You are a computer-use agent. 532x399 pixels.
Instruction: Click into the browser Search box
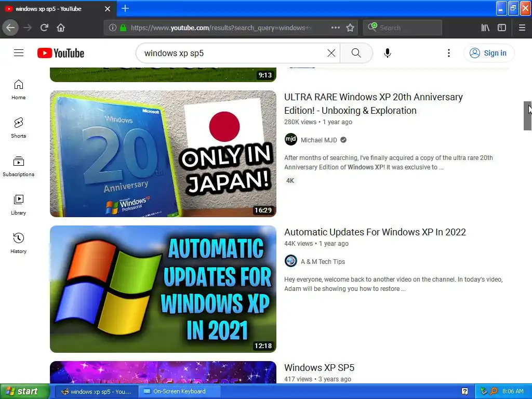coord(403,28)
